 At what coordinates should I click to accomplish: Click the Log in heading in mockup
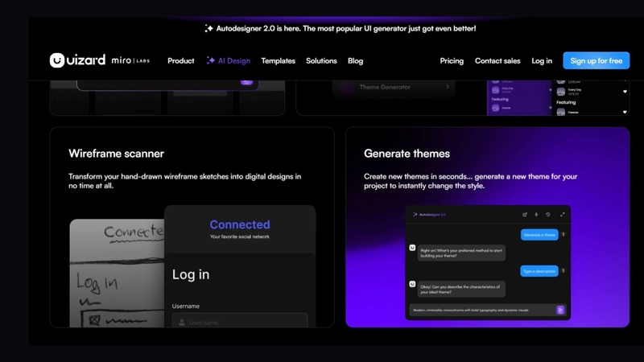[191, 274]
